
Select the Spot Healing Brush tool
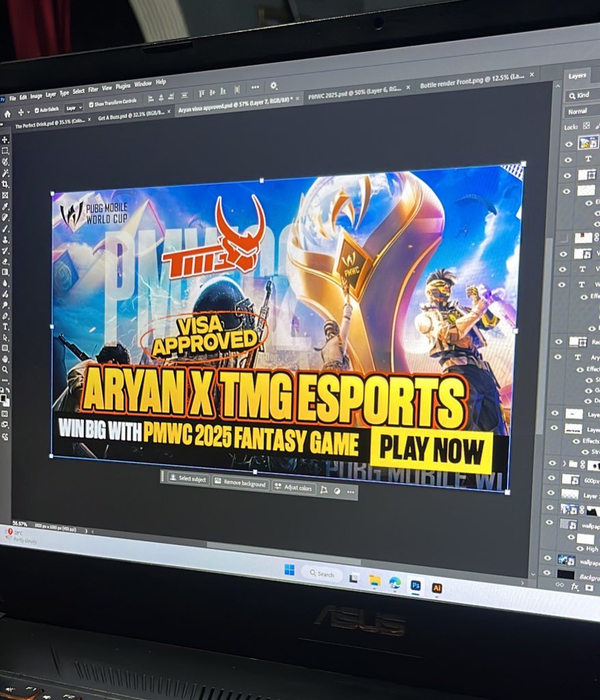coord(5,217)
